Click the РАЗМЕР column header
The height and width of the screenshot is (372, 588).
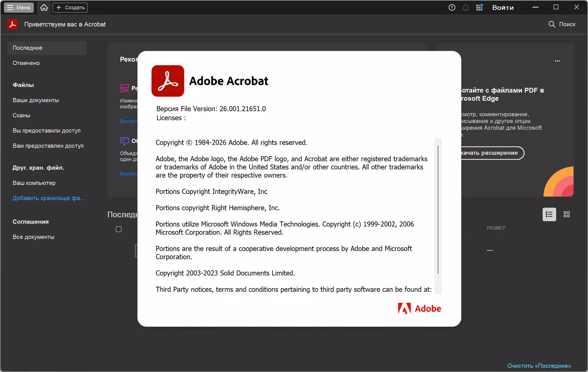tap(496, 228)
